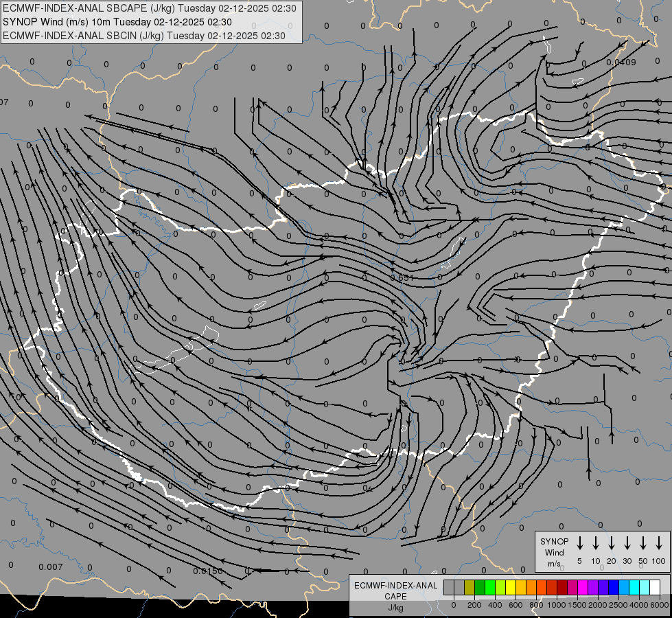
Task: Select the red-orange swatch right of 800
Action: (x=542, y=587)
